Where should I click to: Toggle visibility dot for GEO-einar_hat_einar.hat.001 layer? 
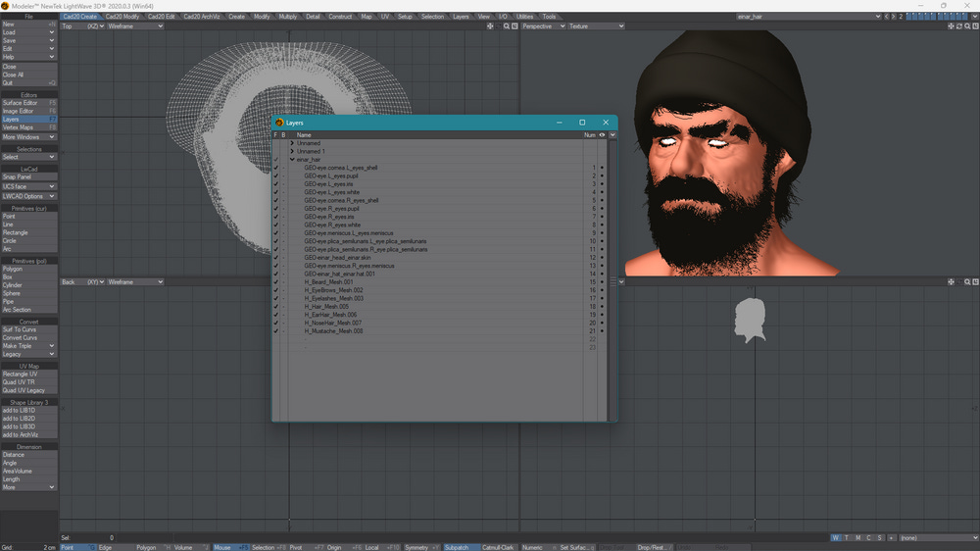coord(603,274)
